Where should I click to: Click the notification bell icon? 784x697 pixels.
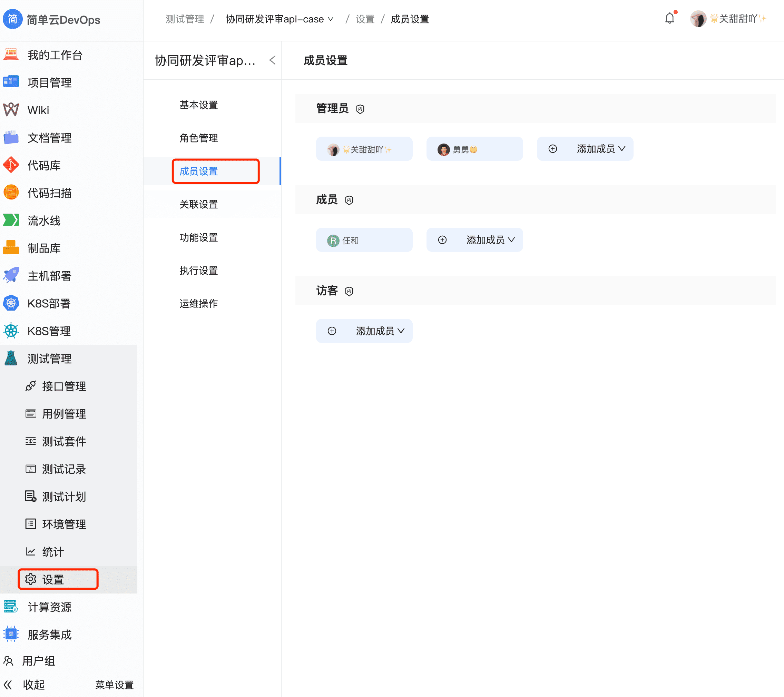[x=669, y=18]
